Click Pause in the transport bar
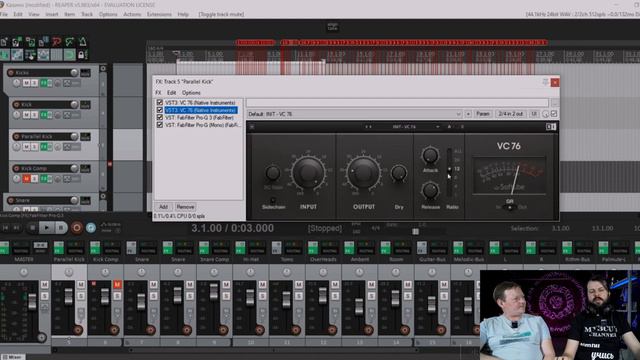The image size is (640, 360). (61, 228)
